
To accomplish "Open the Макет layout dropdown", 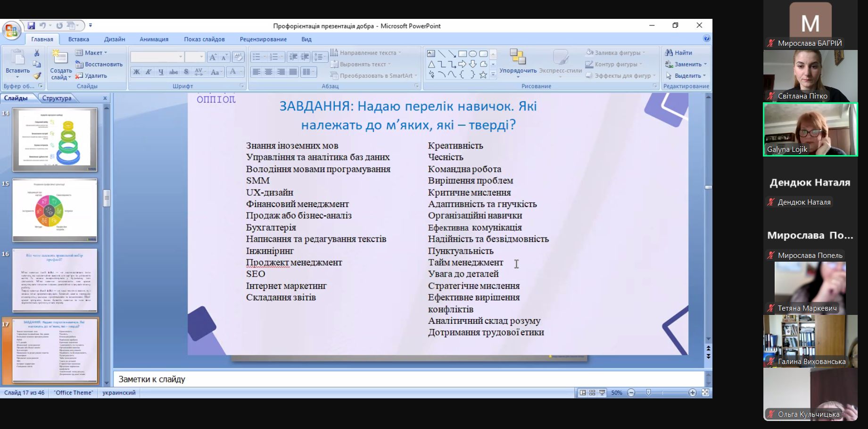I will click(x=93, y=53).
